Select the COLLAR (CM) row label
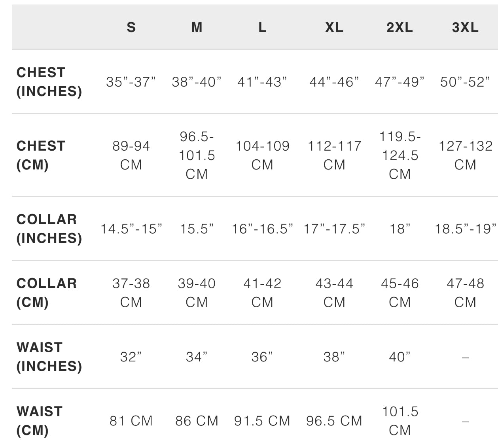Screen dimensions: 498x448 (47, 293)
